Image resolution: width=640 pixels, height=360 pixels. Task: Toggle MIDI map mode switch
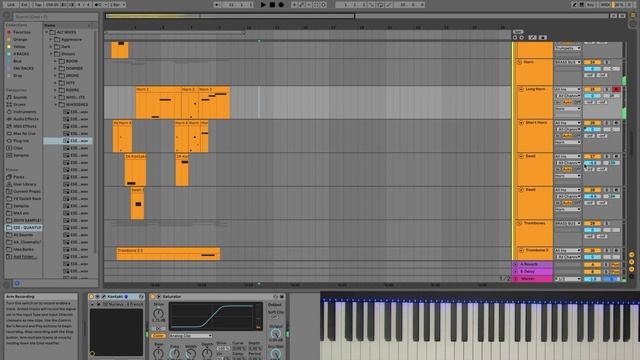tap(605, 4)
